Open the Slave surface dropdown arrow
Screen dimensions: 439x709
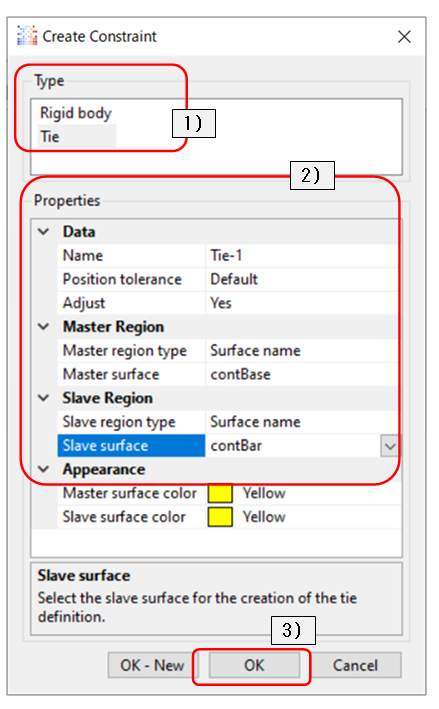pyautogui.click(x=389, y=446)
